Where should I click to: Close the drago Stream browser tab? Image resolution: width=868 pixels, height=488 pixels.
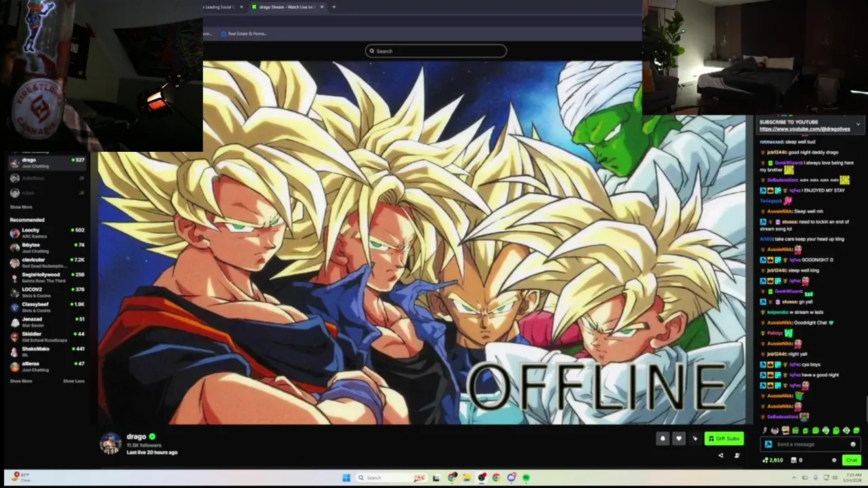[x=322, y=7]
